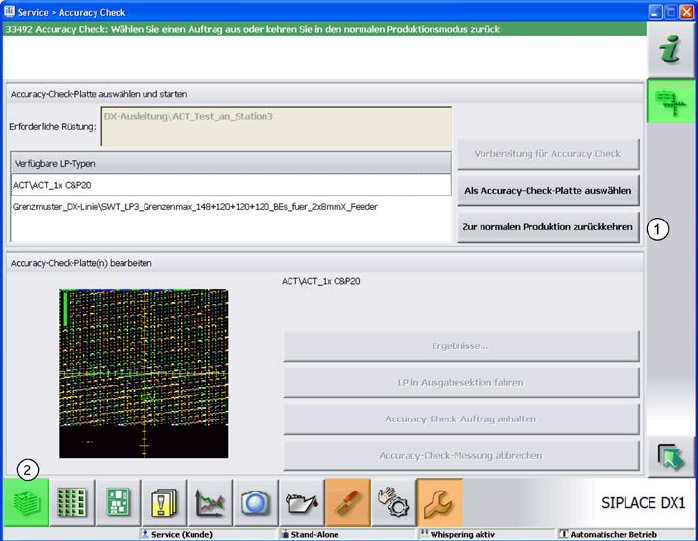Click the Erforderliche Rüstung path field
The width and height of the screenshot is (698, 541).
(277, 127)
